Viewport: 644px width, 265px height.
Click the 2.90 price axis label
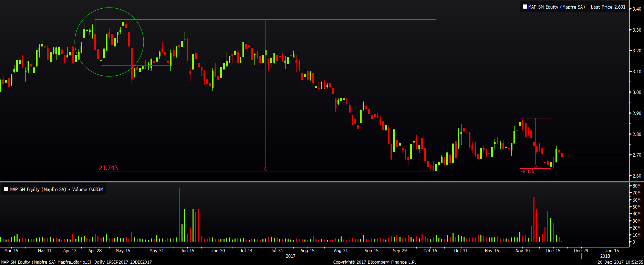pos(637,113)
